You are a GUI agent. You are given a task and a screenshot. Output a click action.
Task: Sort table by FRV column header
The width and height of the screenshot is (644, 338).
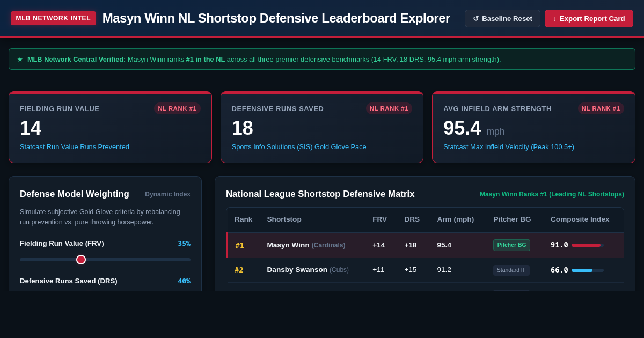379,219
